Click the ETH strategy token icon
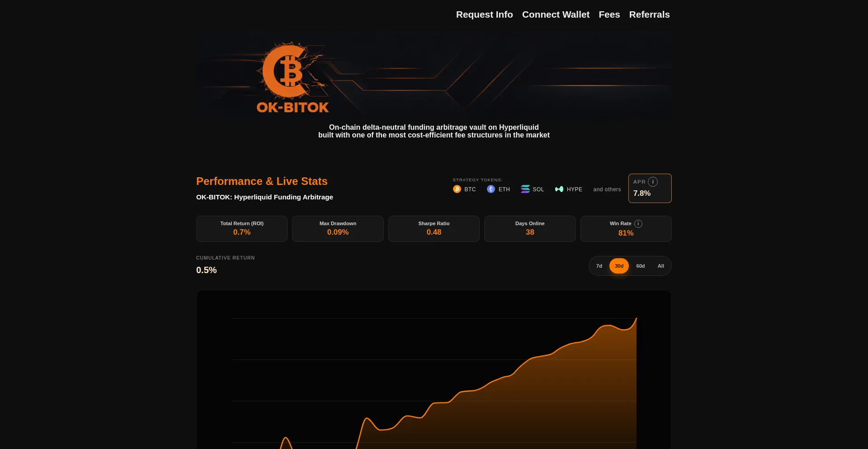This screenshot has height=449, width=868. point(491,189)
